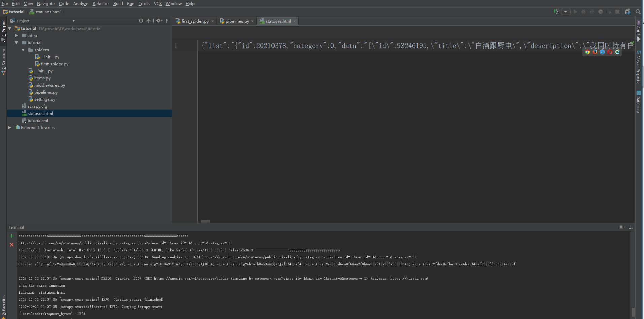This screenshot has width=644, height=319.
Task: Toggle the 2: Favorites tool window
Action: pyautogui.click(x=4, y=307)
